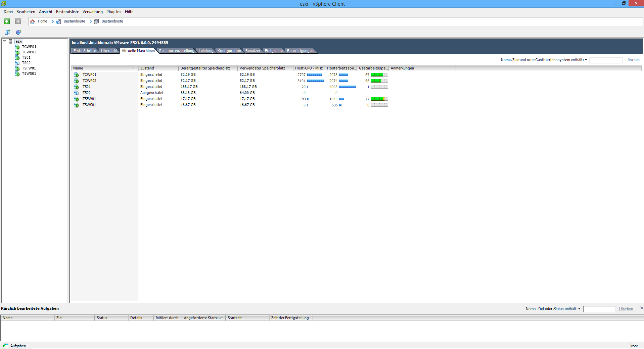This screenshot has width=644, height=349.
Task: Click TCWP01 guest memory usage bar
Action: coord(379,75)
